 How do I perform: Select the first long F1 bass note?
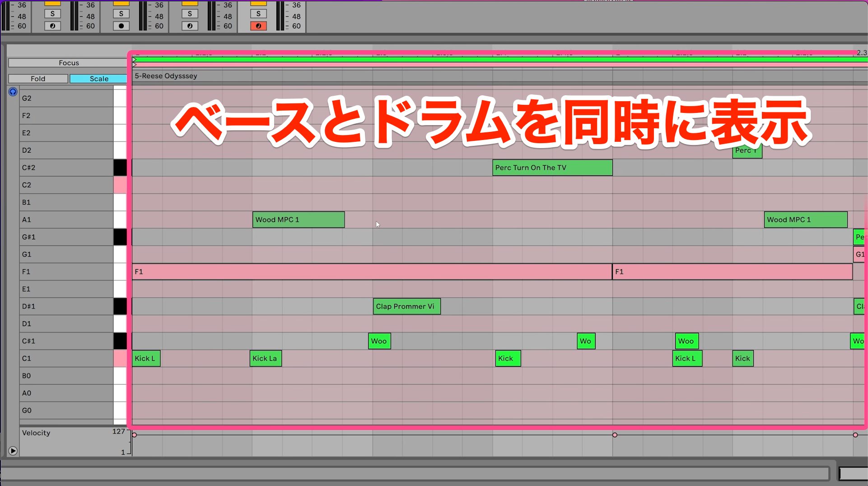click(372, 271)
